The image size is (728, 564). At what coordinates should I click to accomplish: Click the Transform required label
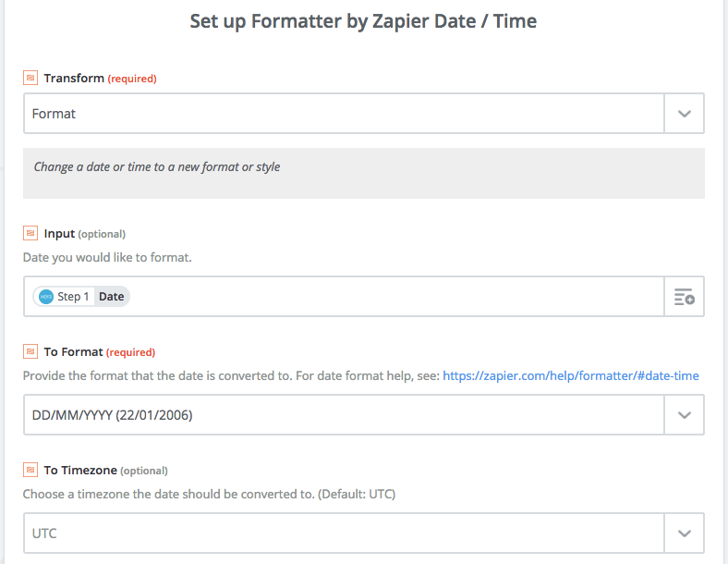101,78
